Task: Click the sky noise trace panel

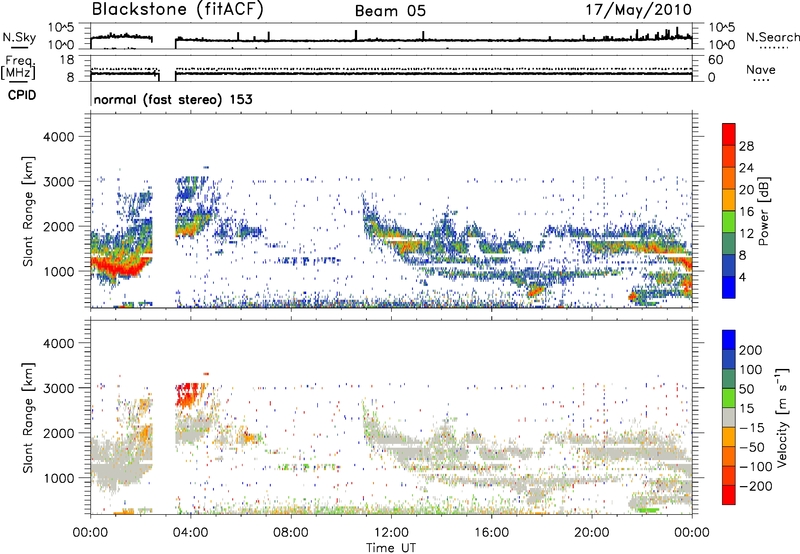Action: (x=391, y=36)
